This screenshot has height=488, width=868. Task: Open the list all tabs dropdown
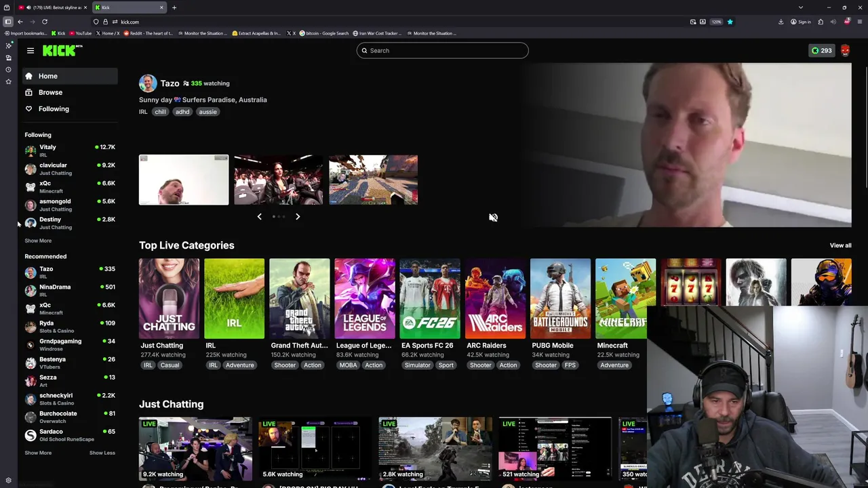800,7
